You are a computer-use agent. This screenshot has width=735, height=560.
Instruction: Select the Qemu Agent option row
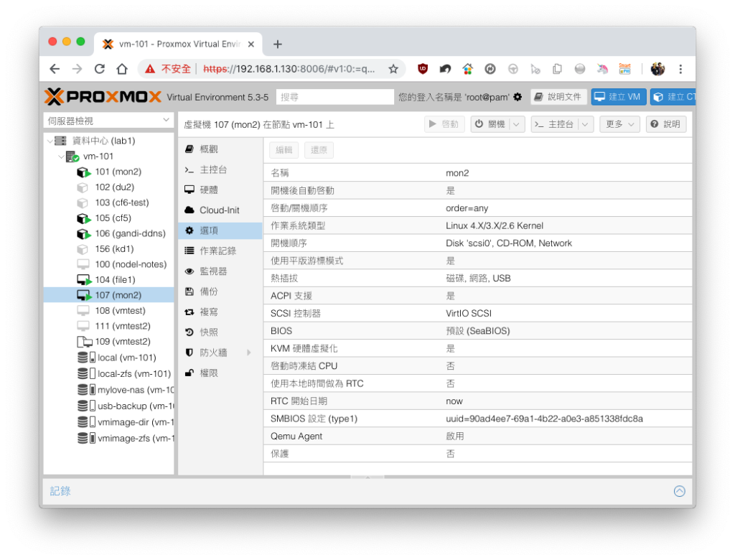(x=477, y=437)
